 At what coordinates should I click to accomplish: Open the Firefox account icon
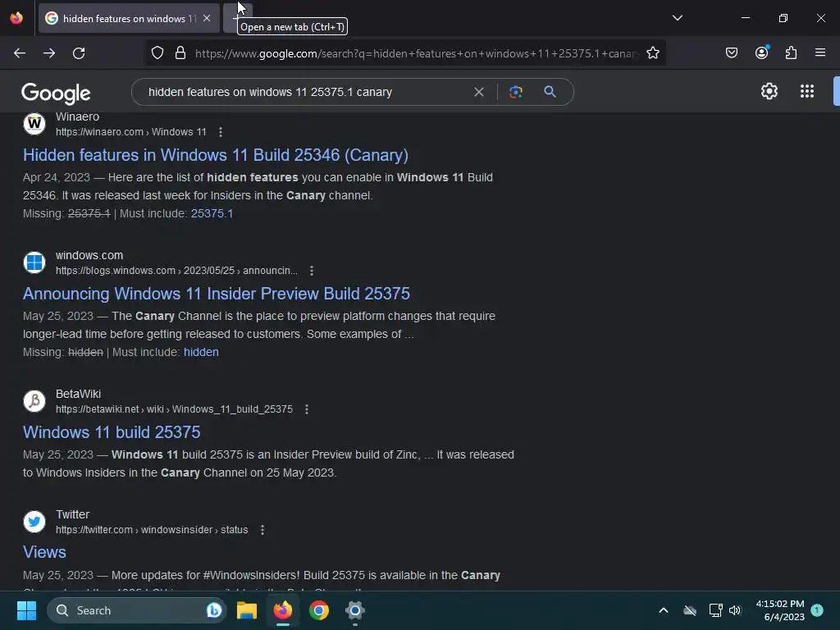[761, 52]
